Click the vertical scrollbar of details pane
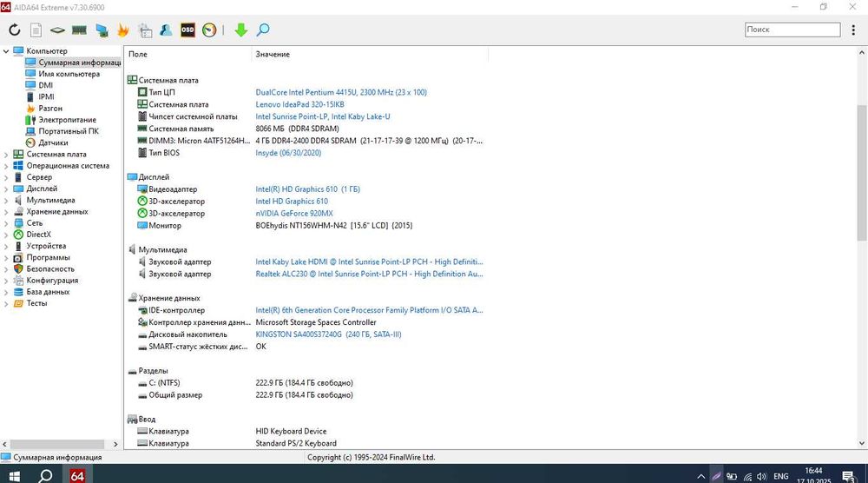This screenshot has height=483, width=868. [x=862, y=172]
